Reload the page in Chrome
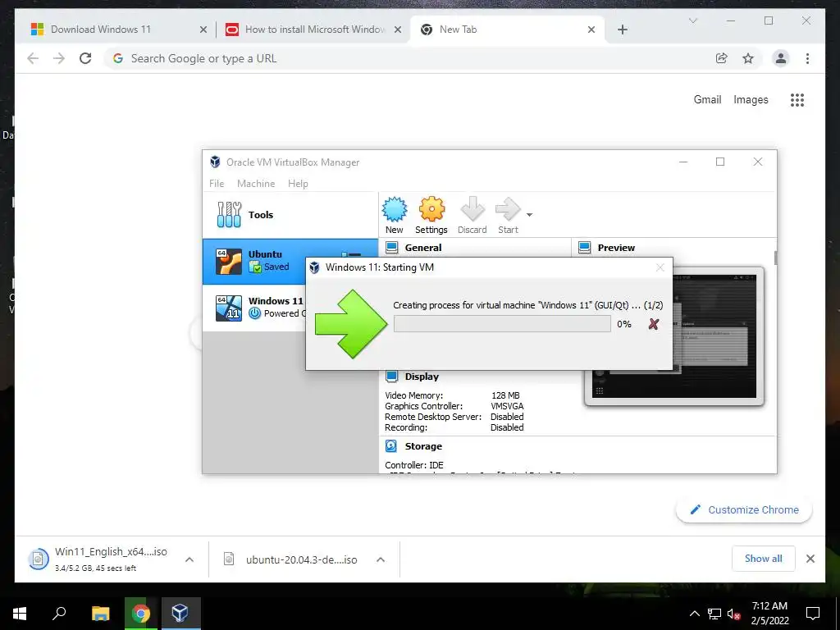 (85, 58)
